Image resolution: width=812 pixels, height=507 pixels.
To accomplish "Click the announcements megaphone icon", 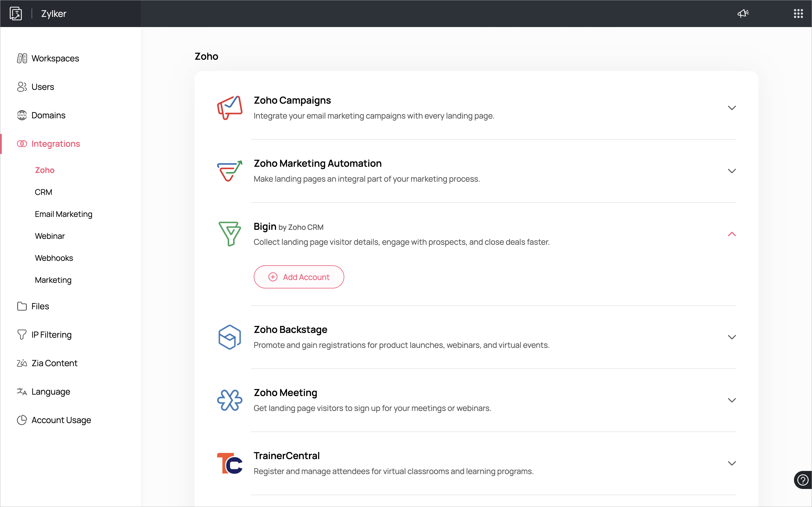I will 743,14.
